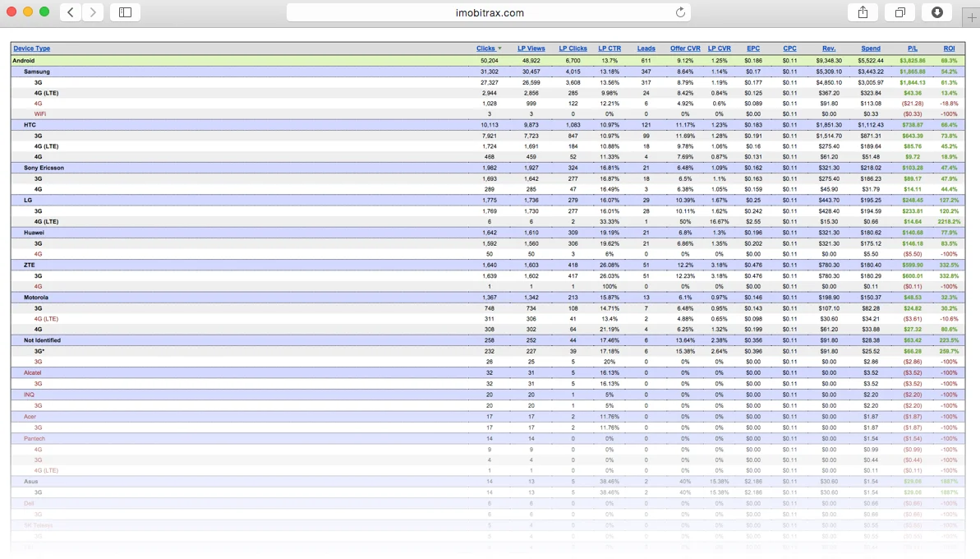Sort table by Spend column header
Image resolution: width=980 pixels, height=559 pixels.
click(x=870, y=49)
